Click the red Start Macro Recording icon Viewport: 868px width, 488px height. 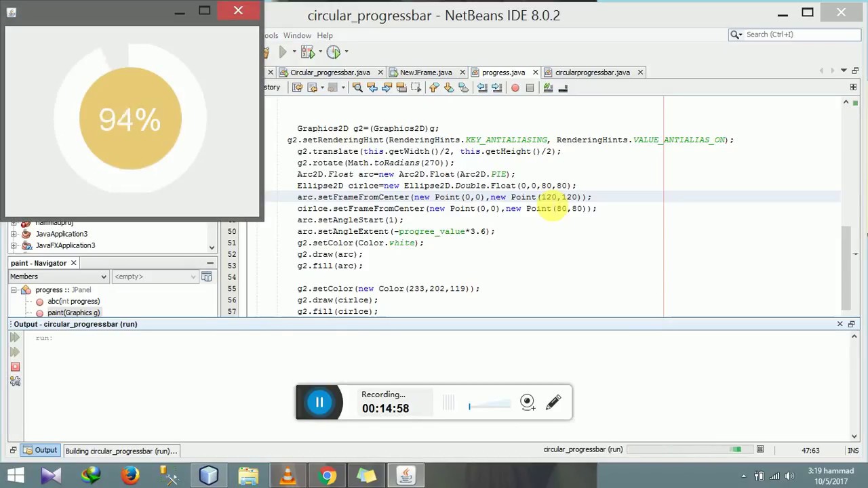pos(515,87)
